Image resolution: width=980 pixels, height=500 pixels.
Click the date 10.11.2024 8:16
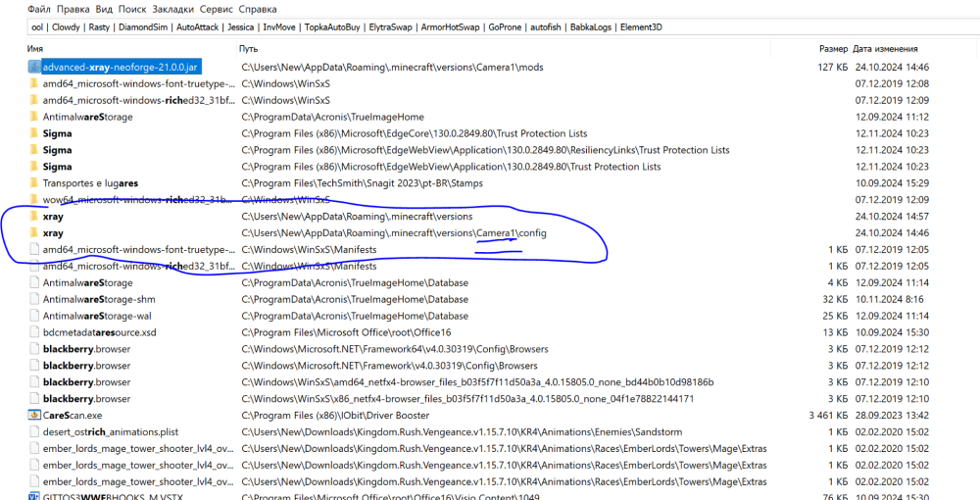tap(890, 299)
